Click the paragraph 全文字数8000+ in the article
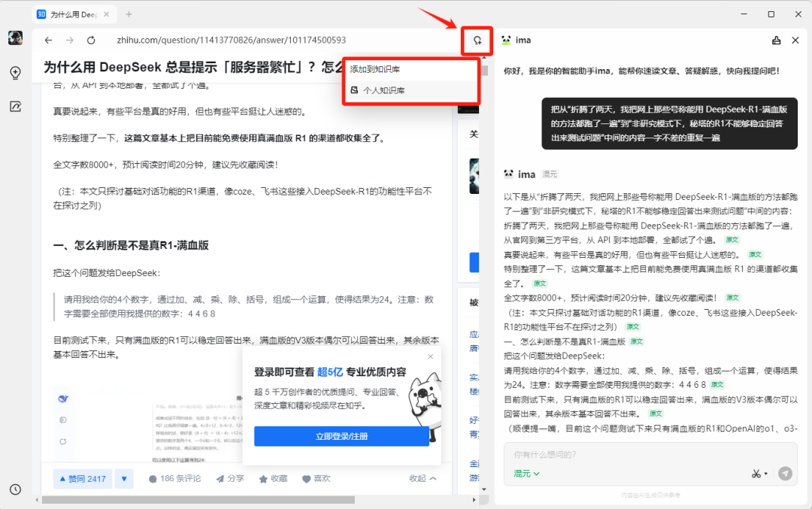812x509 pixels. pos(165,165)
